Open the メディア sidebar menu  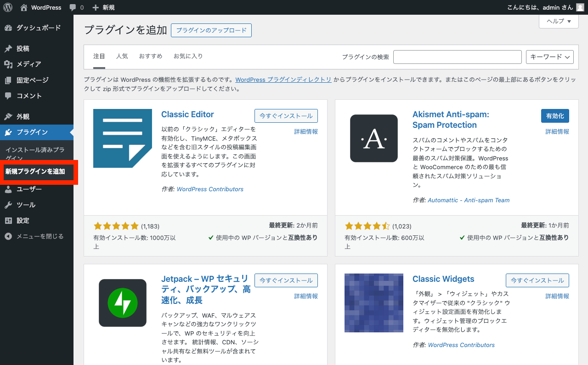tap(37, 64)
